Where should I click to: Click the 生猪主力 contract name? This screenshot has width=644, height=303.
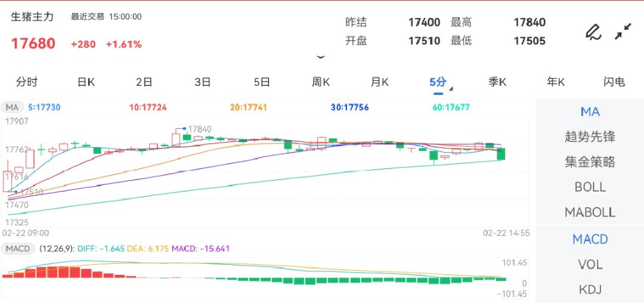tap(32, 17)
